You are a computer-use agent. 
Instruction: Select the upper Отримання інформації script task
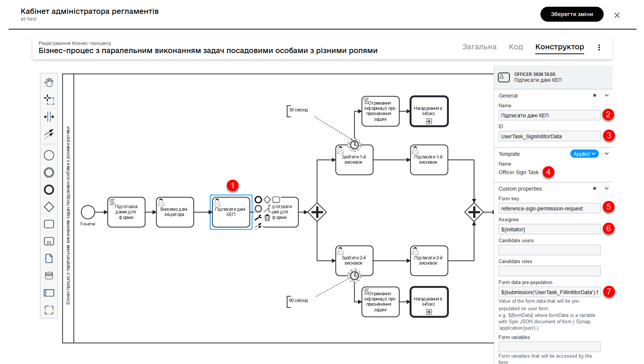[380, 111]
